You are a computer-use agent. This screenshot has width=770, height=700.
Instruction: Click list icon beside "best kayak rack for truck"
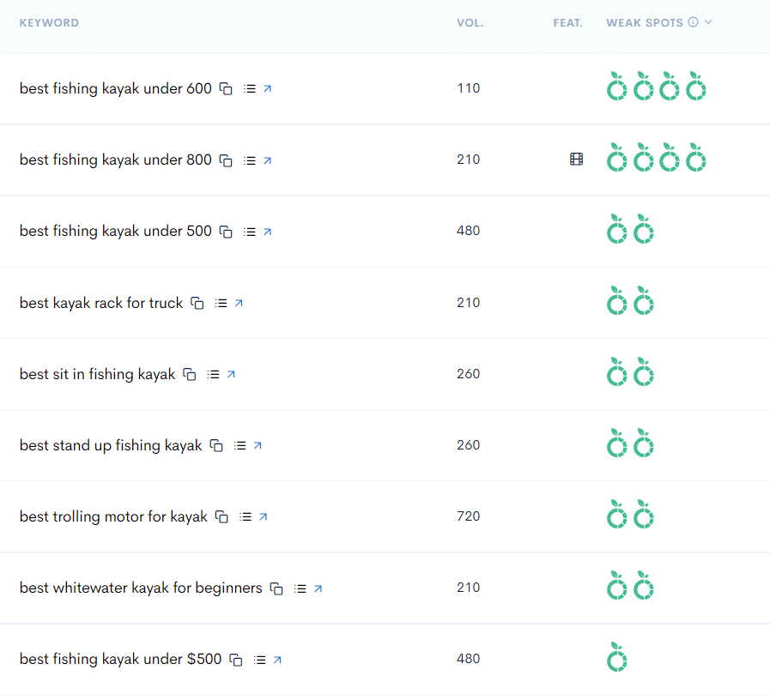click(x=220, y=302)
